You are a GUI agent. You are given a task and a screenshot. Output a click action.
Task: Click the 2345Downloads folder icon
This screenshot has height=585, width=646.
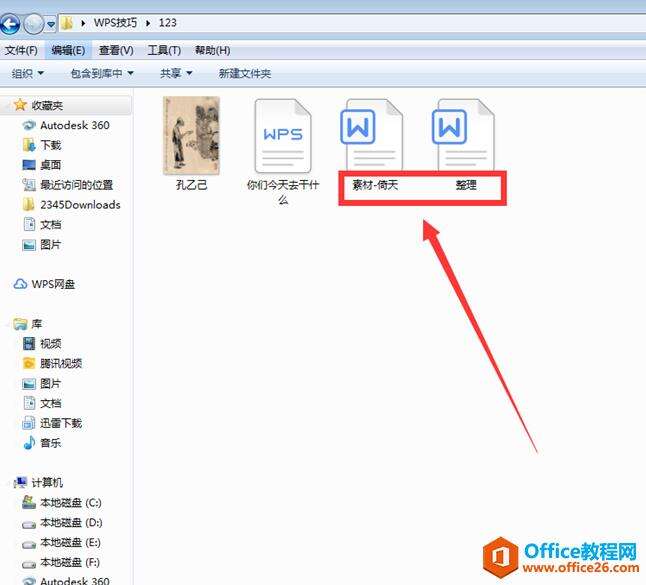29,205
